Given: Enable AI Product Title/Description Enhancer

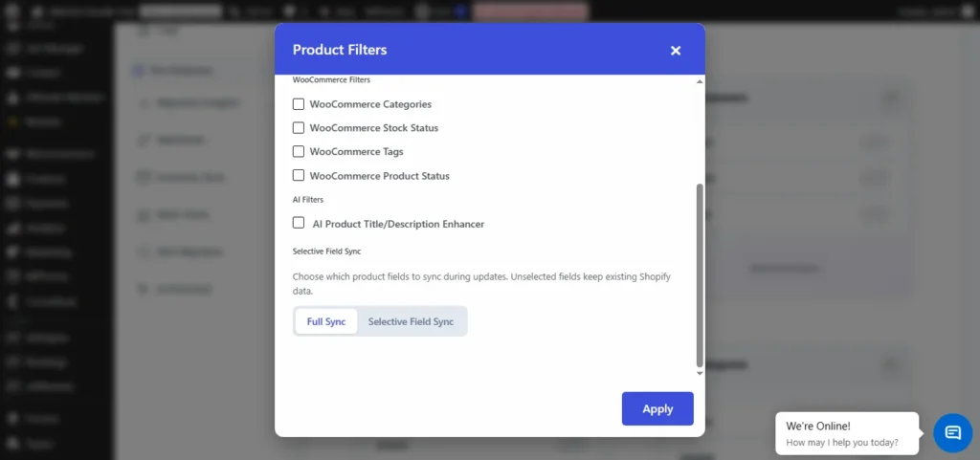Looking at the screenshot, I should tap(299, 223).
